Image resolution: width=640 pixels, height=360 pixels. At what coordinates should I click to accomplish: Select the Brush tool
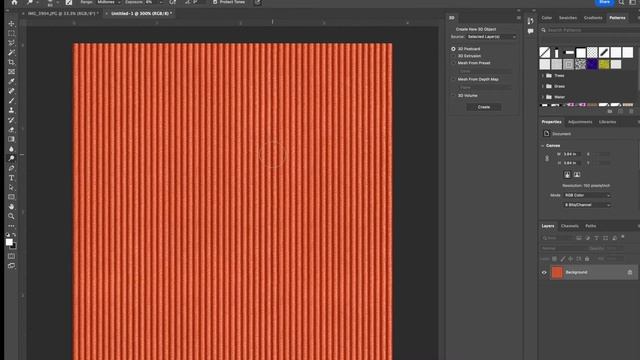pyautogui.click(x=11, y=101)
